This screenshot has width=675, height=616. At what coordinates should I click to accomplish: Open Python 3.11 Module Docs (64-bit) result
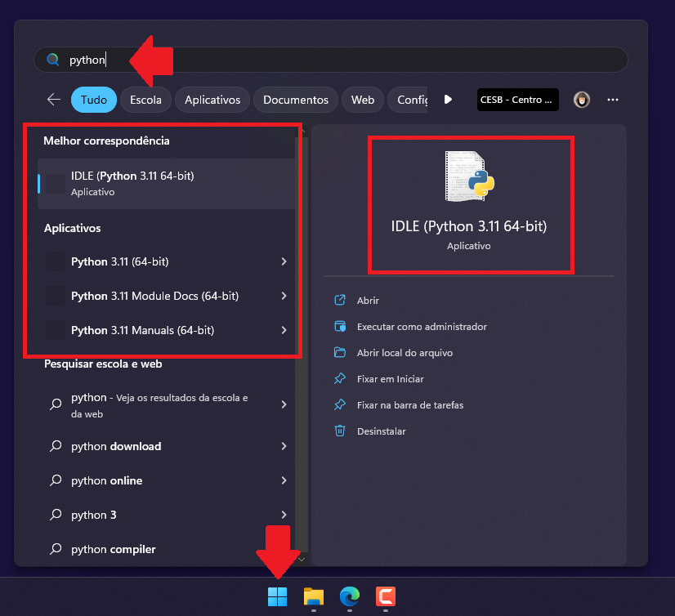[x=167, y=297]
